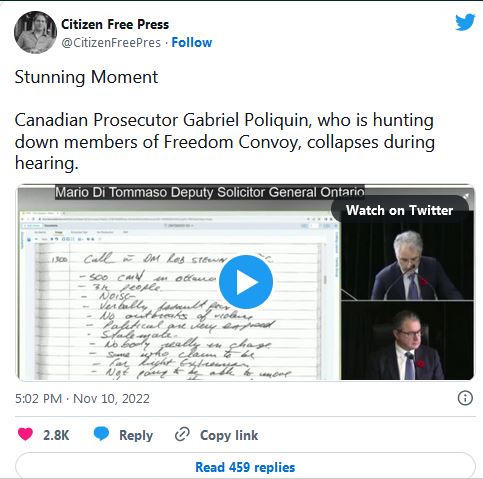Screen dimensions: 483x479
Task: Click the 2.8K likes count
Action: click(x=56, y=435)
